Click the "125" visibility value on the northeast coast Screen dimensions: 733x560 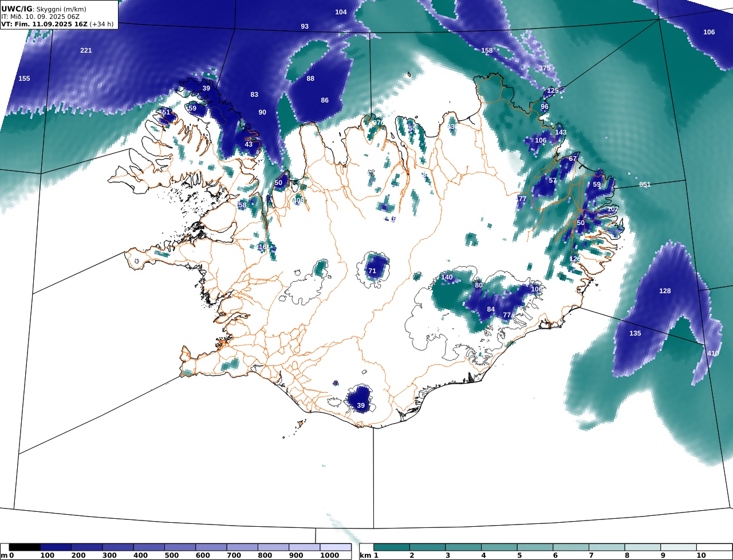(553, 90)
